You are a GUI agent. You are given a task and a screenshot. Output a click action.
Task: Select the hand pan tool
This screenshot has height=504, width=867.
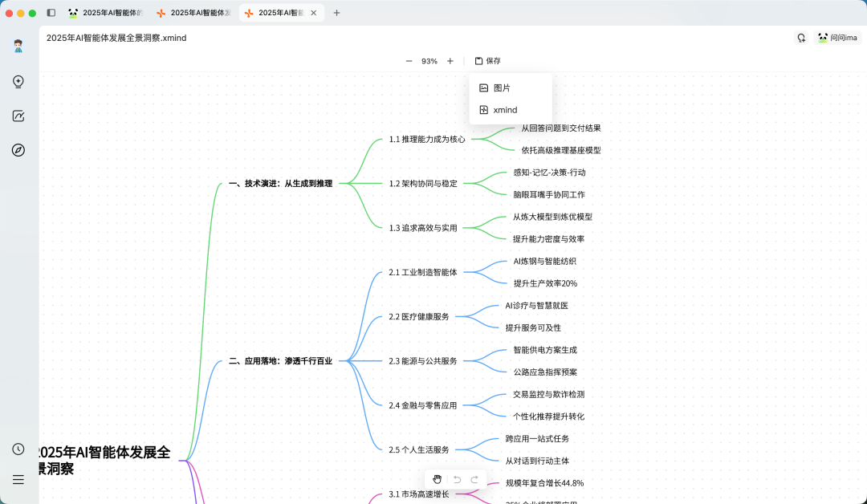tap(437, 478)
